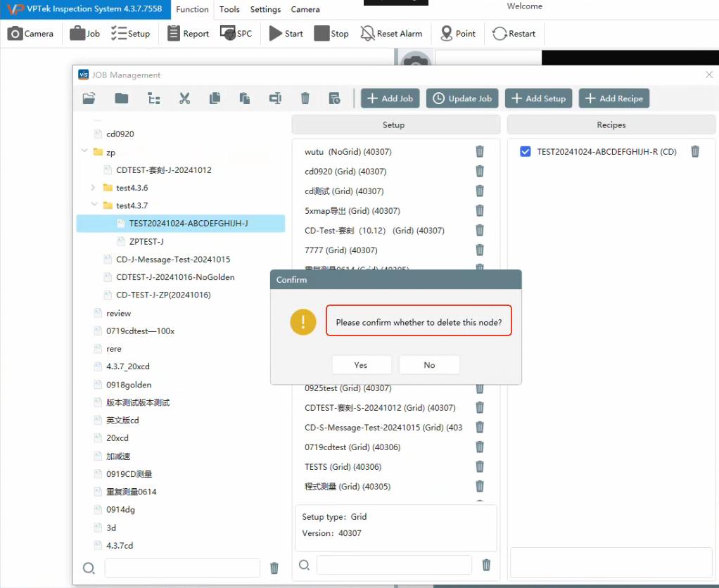Viewport: 719px width, 588px height.
Task: Click the tree structure icon
Action: tap(153, 98)
